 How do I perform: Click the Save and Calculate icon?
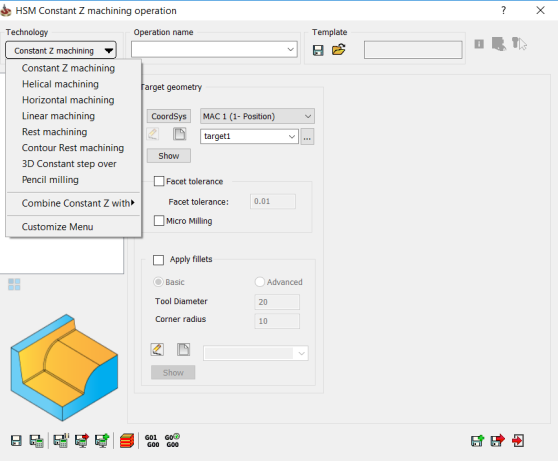pos(36,441)
